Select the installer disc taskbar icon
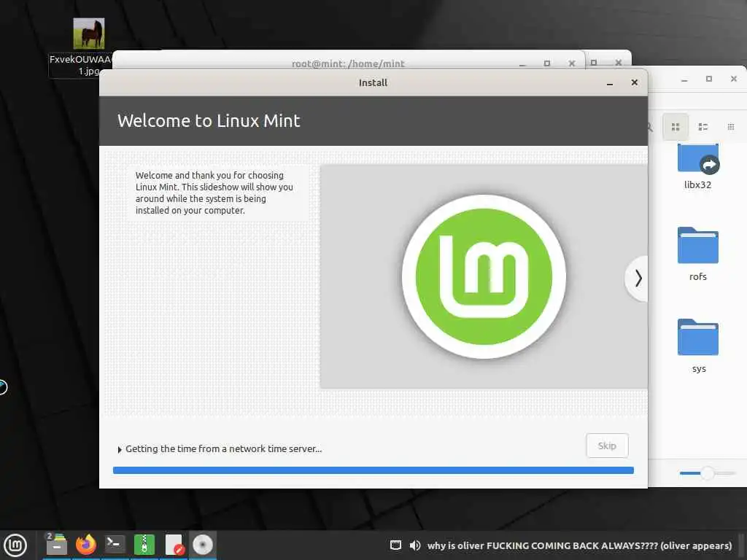Image resolution: width=747 pixels, height=560 pixels. click(x=203, y=545)
